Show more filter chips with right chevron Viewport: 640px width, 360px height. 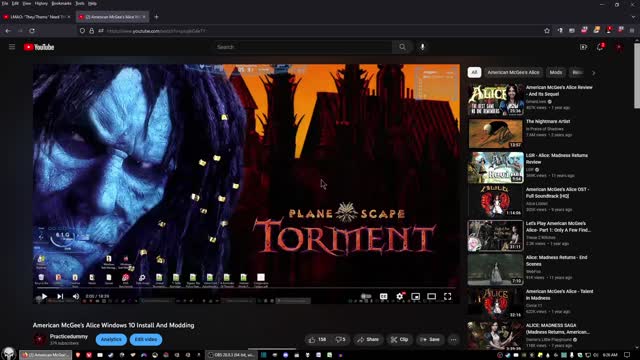tap(593, 72)
